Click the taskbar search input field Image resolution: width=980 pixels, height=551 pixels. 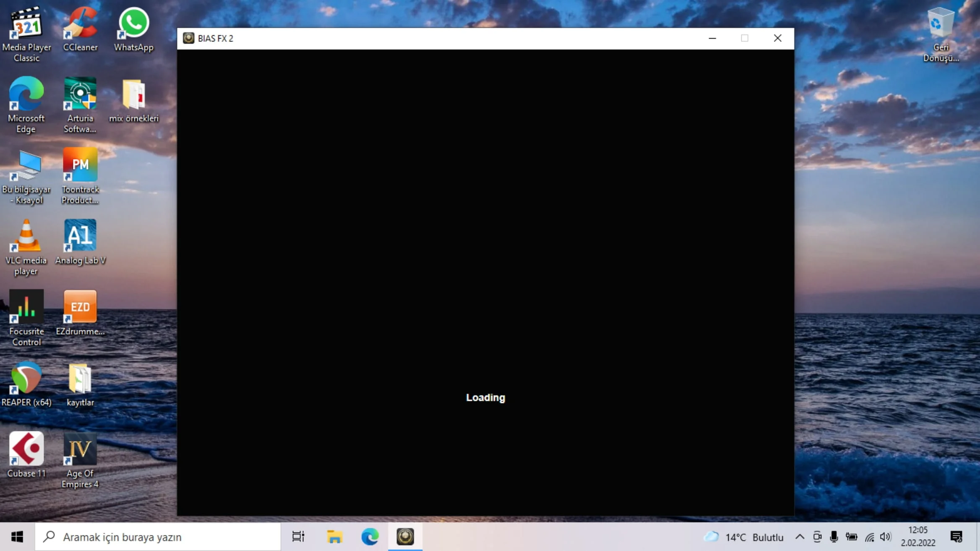(158, 537)
